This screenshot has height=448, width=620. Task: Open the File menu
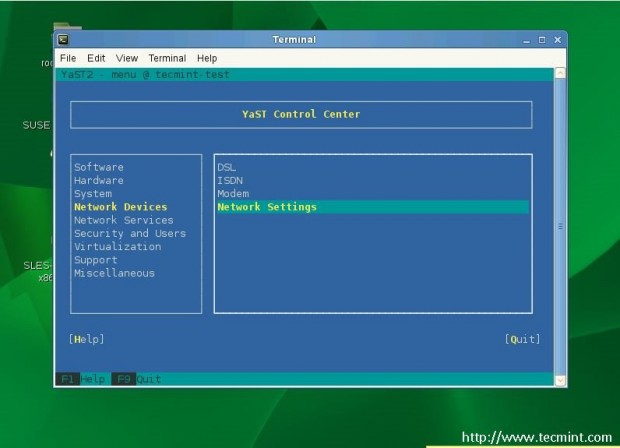point(68,59)
